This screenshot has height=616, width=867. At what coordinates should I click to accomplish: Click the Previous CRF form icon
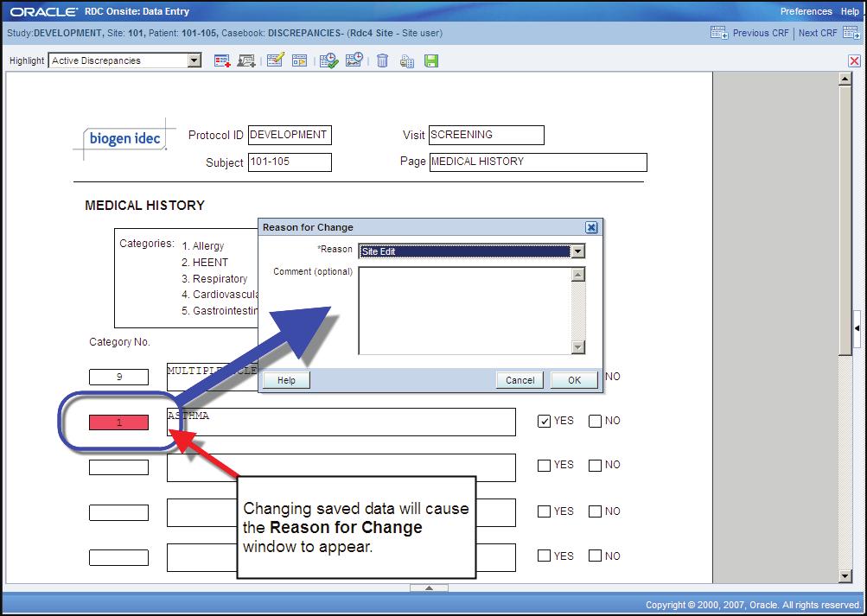coord(719,33)
